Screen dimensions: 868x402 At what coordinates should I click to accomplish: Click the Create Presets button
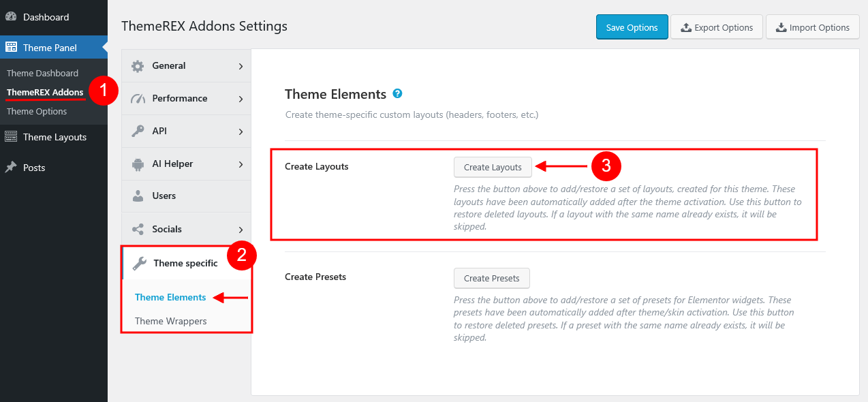tap(491, 278)
